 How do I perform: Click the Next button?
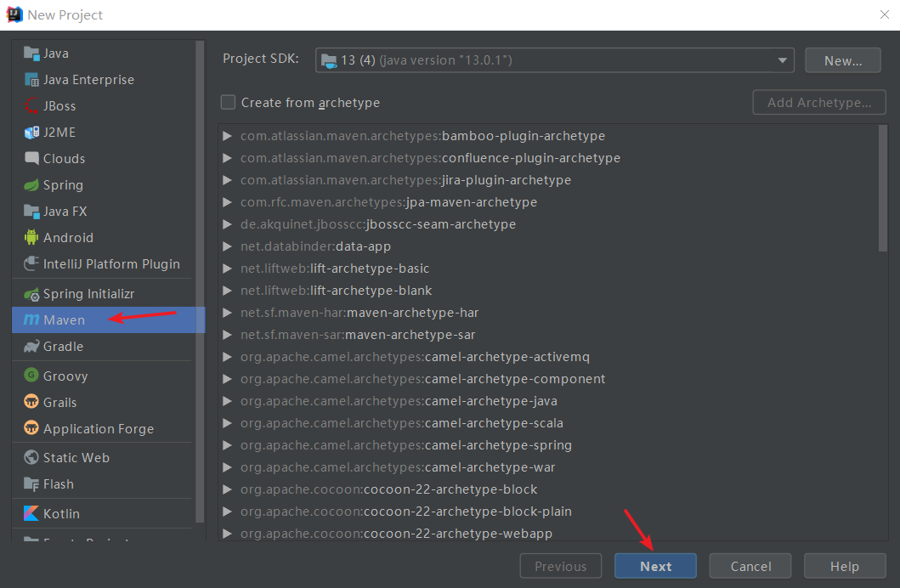[655, 566]
